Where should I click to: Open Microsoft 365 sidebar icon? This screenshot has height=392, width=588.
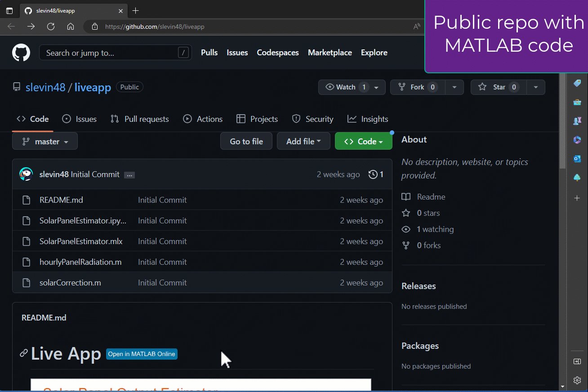[577, 140]
